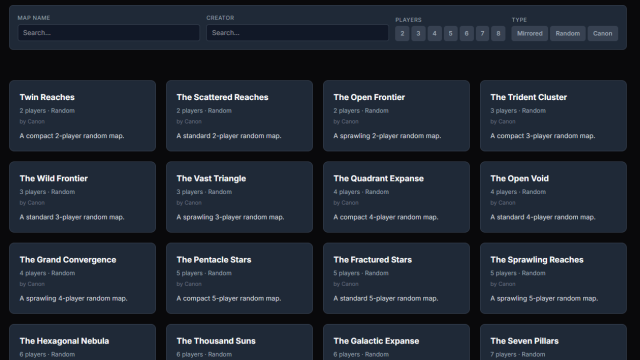Toggle the 6 players filter
The width and height of the screenshot is (640, 360).
coord(467,33)
